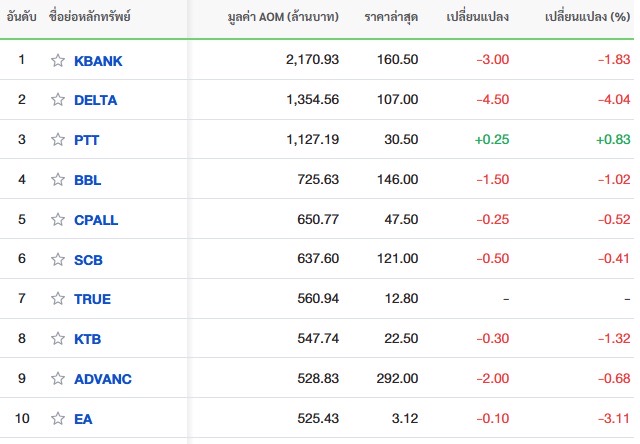Click the star icon beside EA
The height and width of the screenshot is (444, 640).
(58, 419)
